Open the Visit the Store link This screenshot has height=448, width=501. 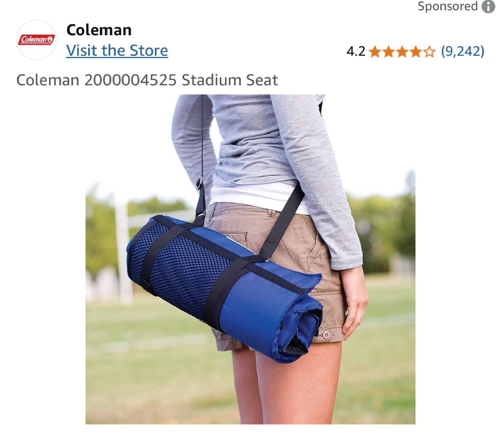[117, 50]
